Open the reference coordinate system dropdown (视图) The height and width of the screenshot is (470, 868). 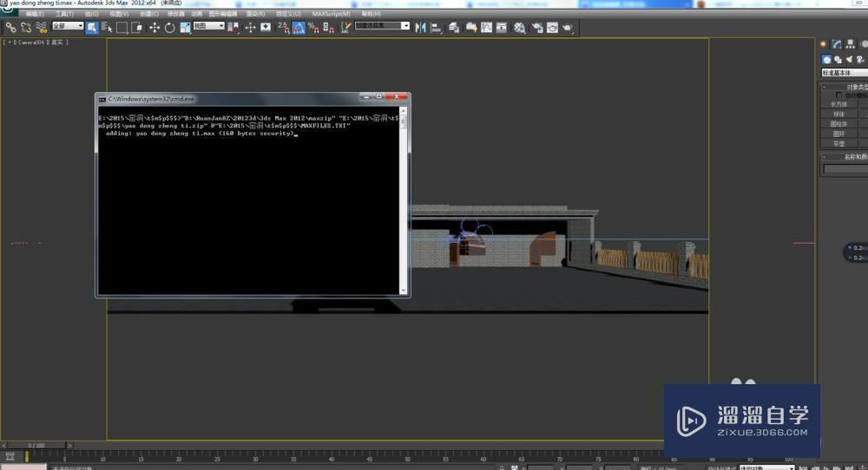[x=208, y=26]
